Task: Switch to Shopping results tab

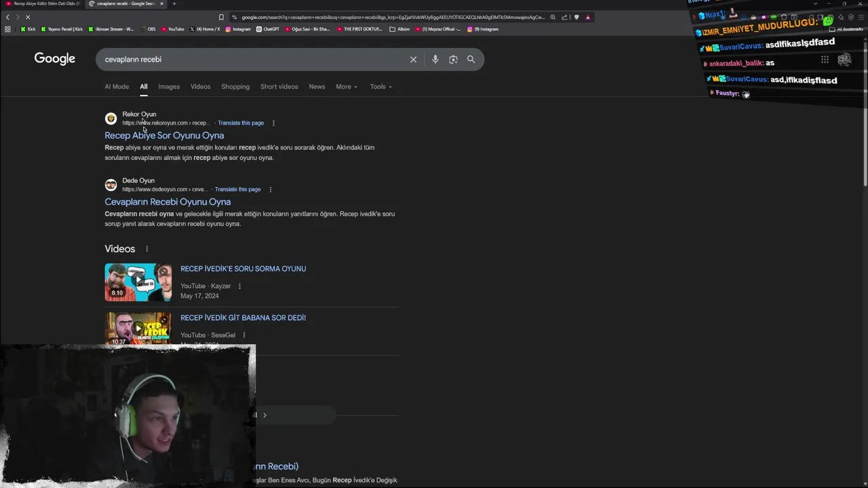Action: point(235,87)
